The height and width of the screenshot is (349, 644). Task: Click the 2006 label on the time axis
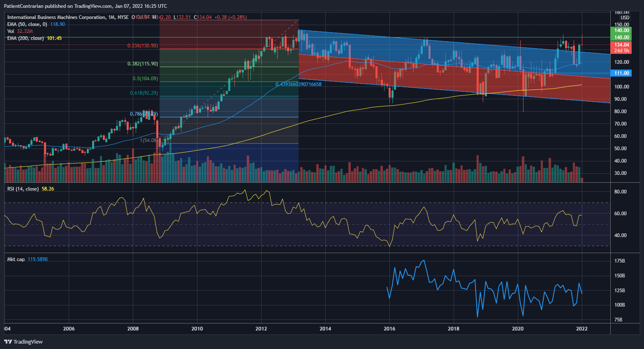[69, 328]
